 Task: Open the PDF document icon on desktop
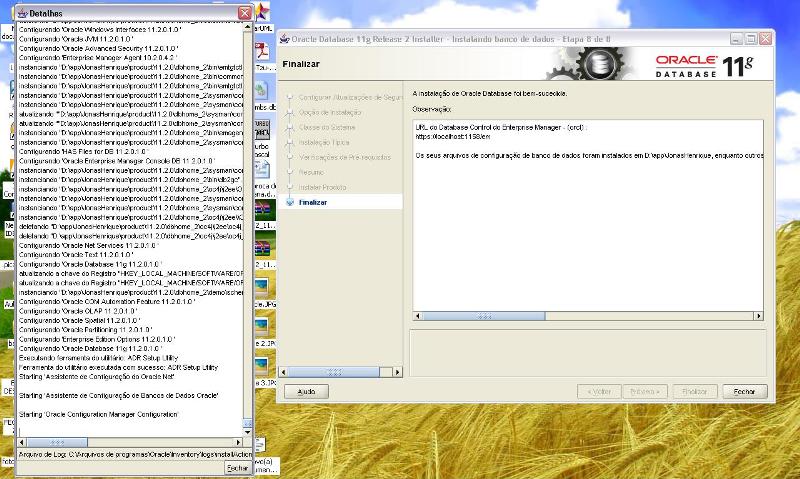pyautogui.click(x=262, y=51)
